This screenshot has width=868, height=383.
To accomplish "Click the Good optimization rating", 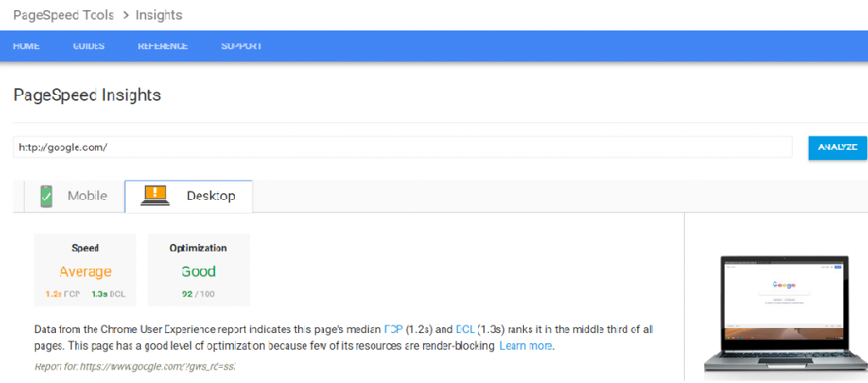I will [198, 272].
